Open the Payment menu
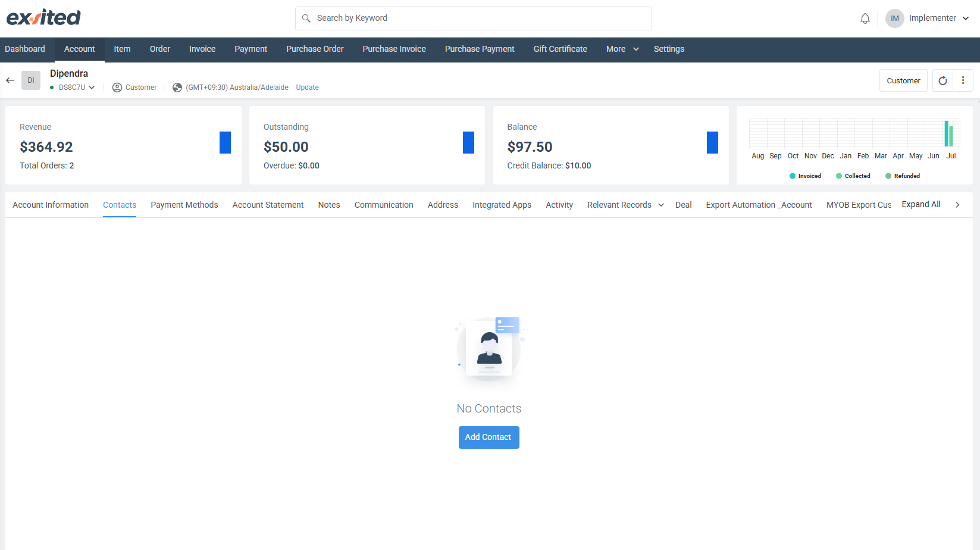This screenshot has height=550, width=980. 251,49
